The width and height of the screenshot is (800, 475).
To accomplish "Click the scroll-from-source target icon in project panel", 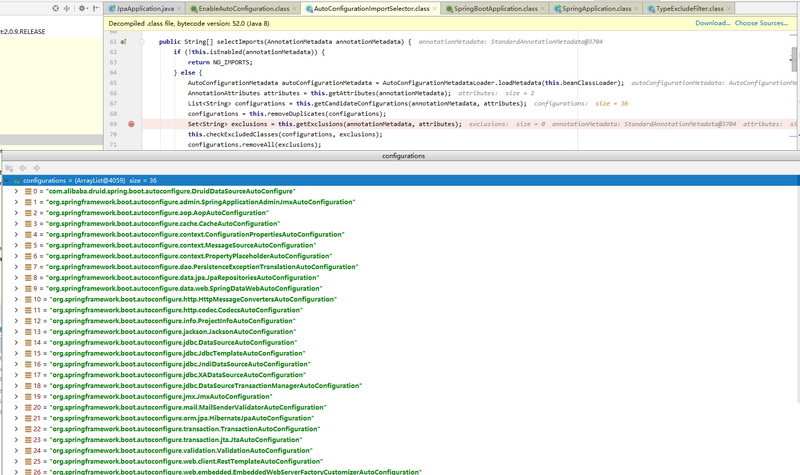I will click(56, 8).
